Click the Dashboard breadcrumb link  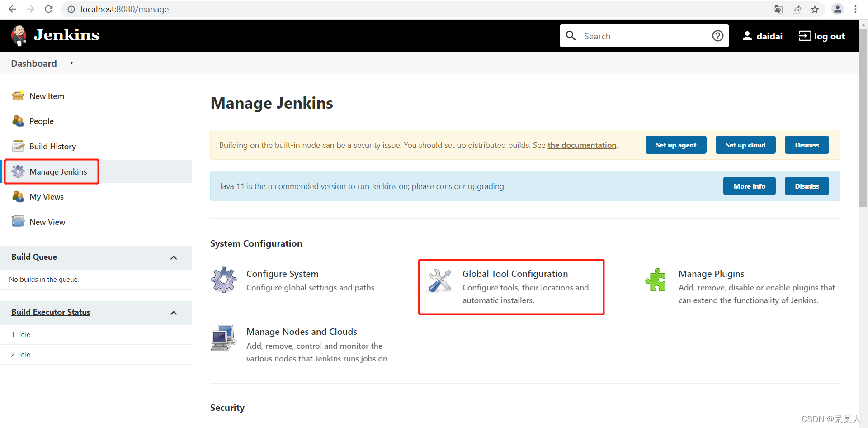34,63
